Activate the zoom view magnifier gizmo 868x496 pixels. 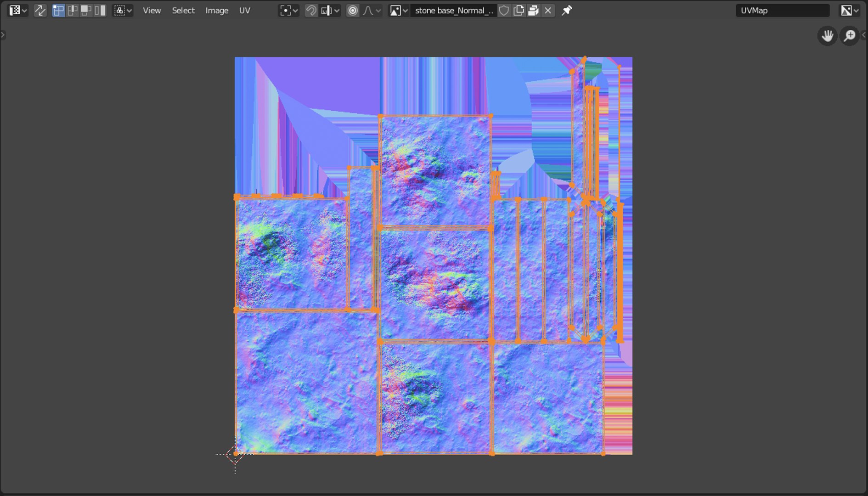[850, 35]
